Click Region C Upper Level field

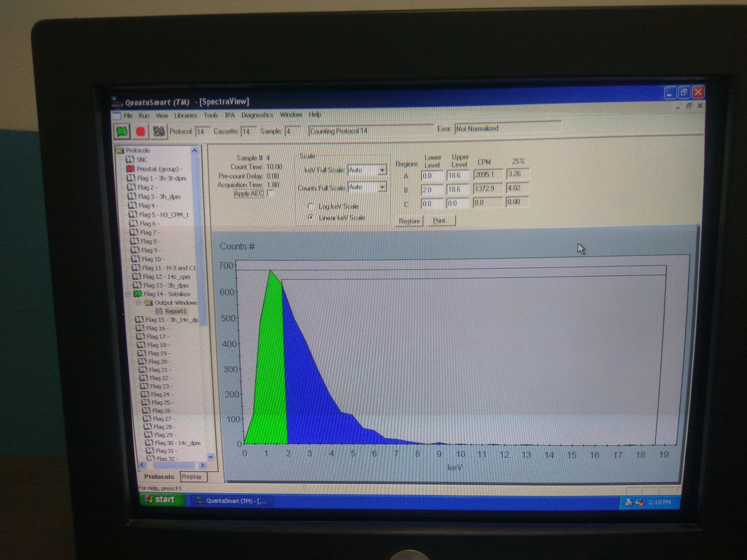tap(458, 203)
